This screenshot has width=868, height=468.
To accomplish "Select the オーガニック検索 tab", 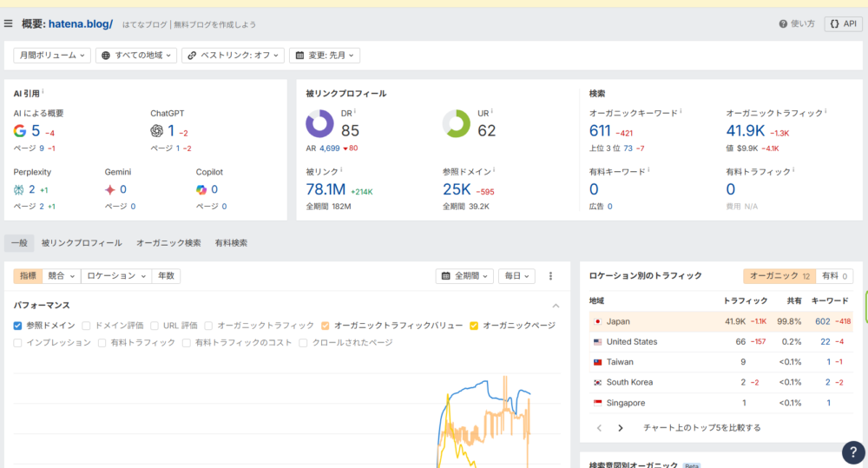I will click(x=168, y=243).
